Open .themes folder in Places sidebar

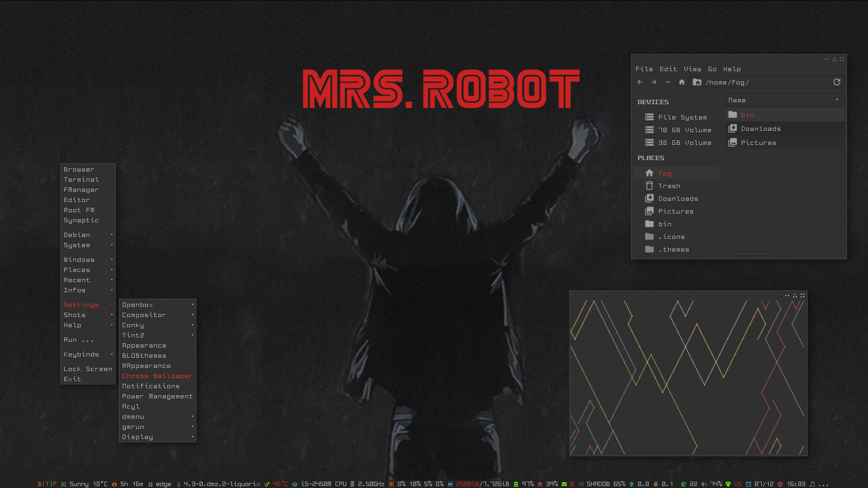674,250
